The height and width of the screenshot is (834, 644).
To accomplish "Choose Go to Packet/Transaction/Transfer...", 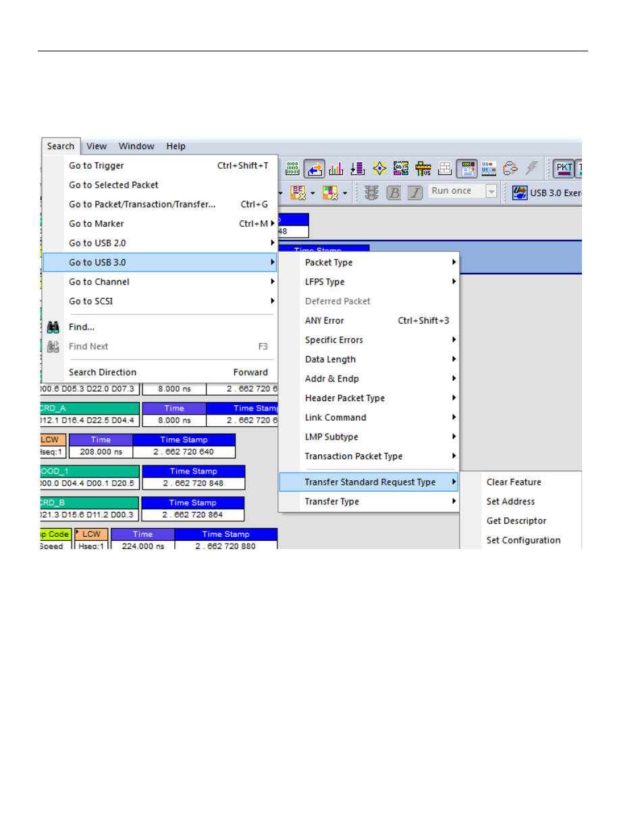I will click(x=159, y=204).
